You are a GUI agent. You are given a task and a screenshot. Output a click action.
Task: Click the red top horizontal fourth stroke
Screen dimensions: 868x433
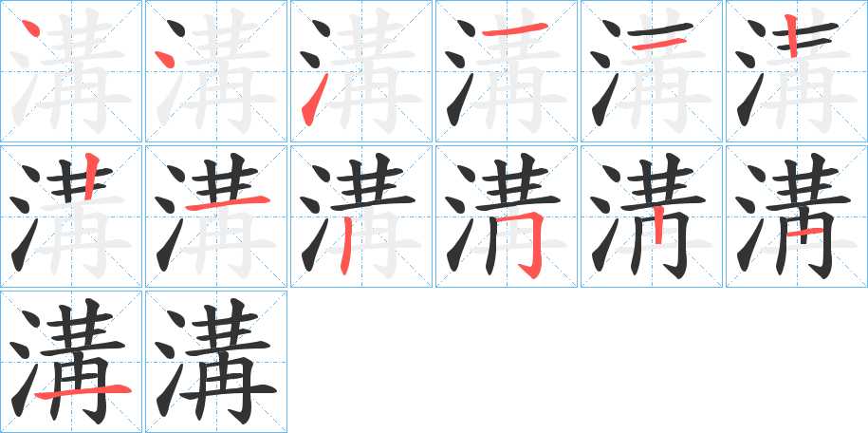515,29
